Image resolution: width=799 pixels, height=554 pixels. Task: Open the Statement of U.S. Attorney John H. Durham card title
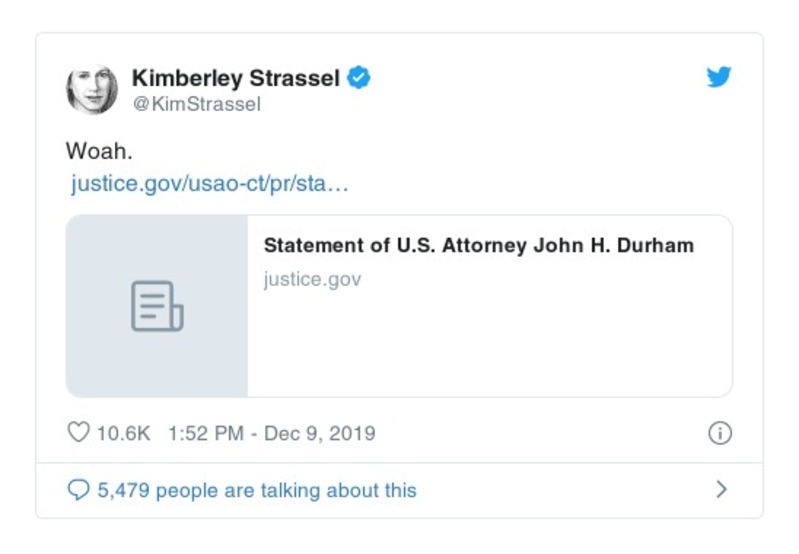click(x=478, y=245)
